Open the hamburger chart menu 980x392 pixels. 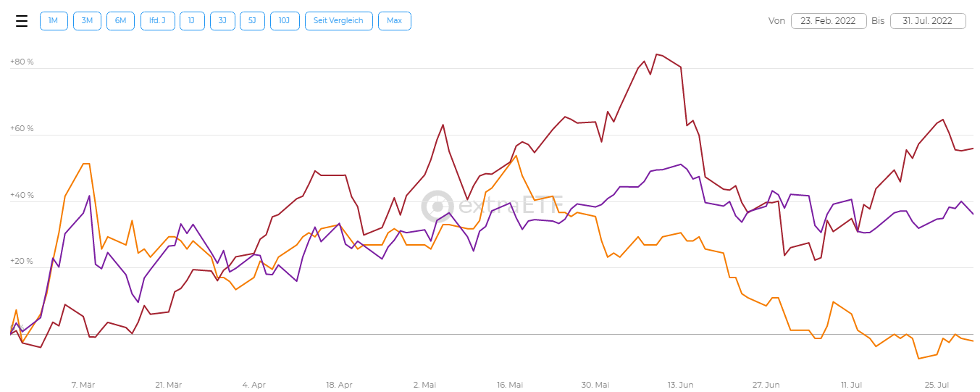click(22, 21)
